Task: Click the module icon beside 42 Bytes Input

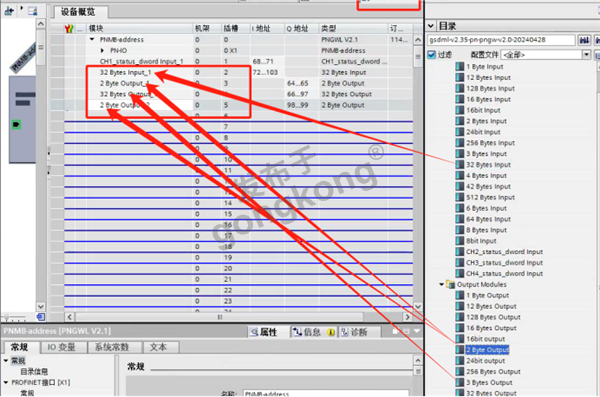Action: tap(460, 186)
